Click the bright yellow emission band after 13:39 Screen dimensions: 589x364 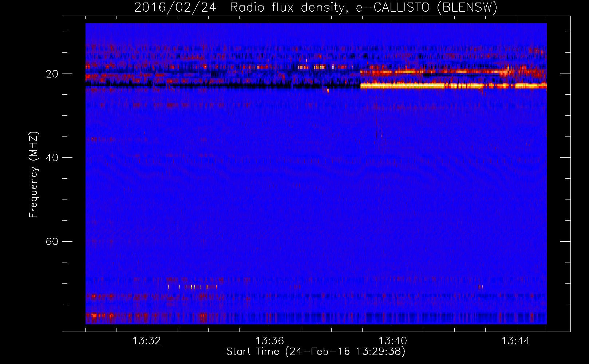click(x=453, y=86)
